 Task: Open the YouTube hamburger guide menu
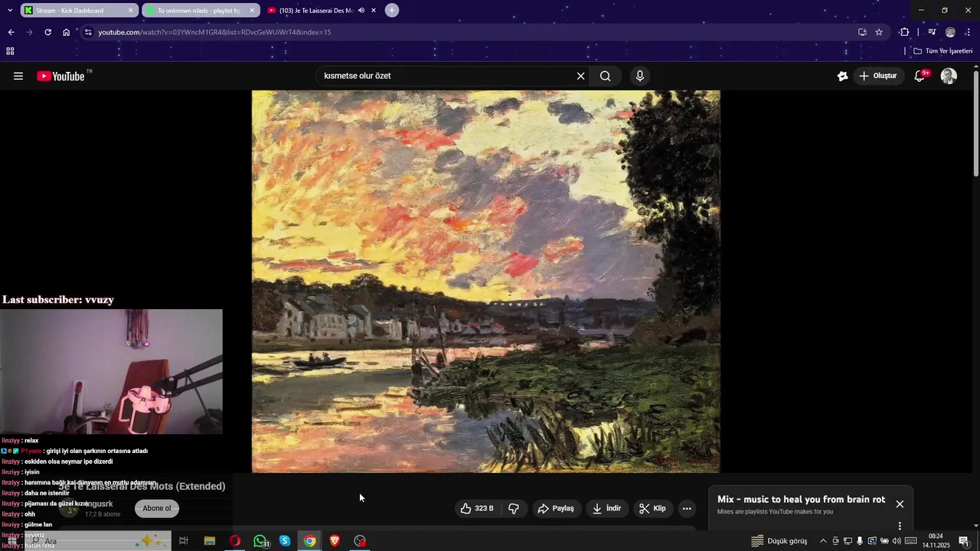coord(18,76)
